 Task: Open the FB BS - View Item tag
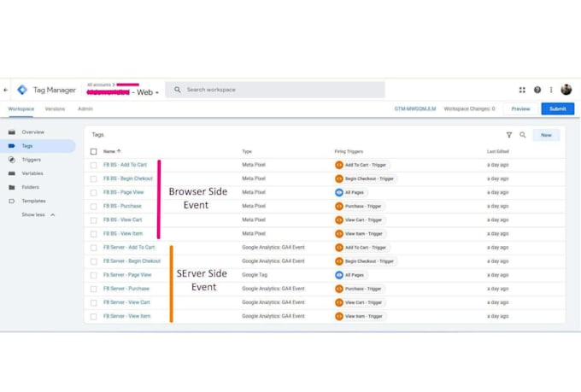(x=123, y=234)
